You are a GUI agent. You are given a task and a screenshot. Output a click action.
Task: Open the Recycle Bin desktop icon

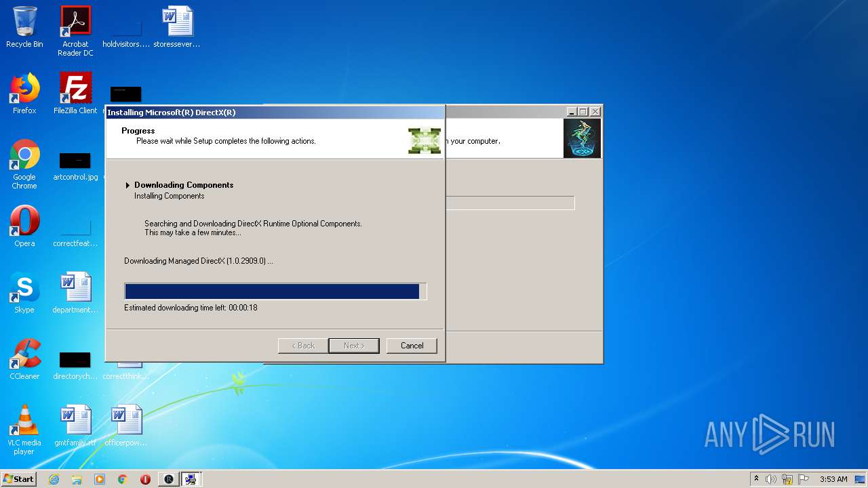24,27
